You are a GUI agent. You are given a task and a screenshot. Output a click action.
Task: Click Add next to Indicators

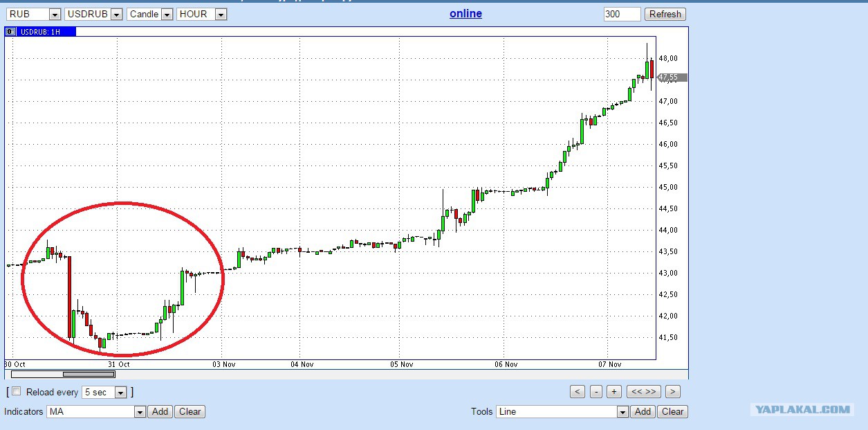click(160, 411)
